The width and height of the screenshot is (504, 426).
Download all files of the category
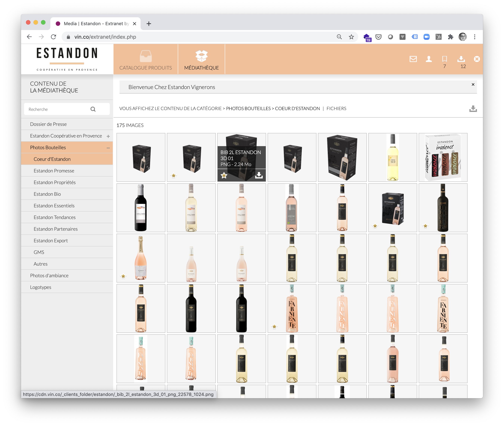pos(473,109)
